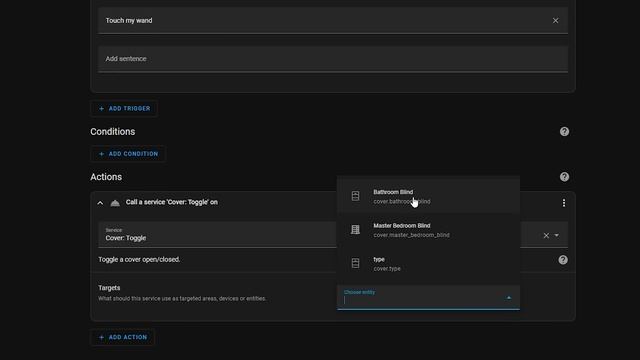This screenshot has height=360, width=640.
Task: Click the 'Call a service Cover: Toggle on' header text
Action: tap(171, 202)
